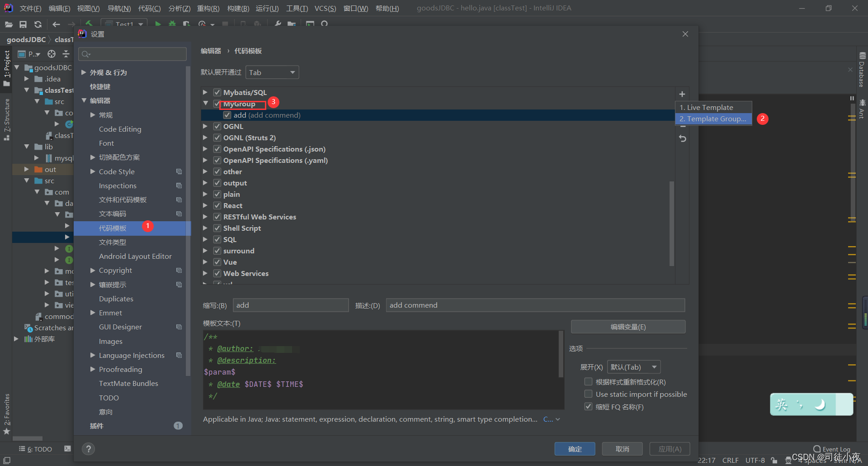Click copy icon next to Inspections
This screenshot has width=868, height=466.
pyautogui.click(x=179, y=185)
